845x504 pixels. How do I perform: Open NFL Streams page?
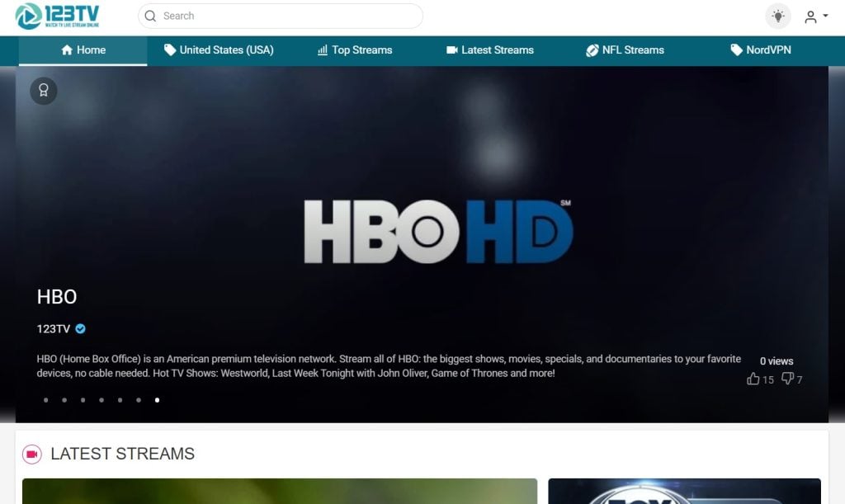pos(625,50)
